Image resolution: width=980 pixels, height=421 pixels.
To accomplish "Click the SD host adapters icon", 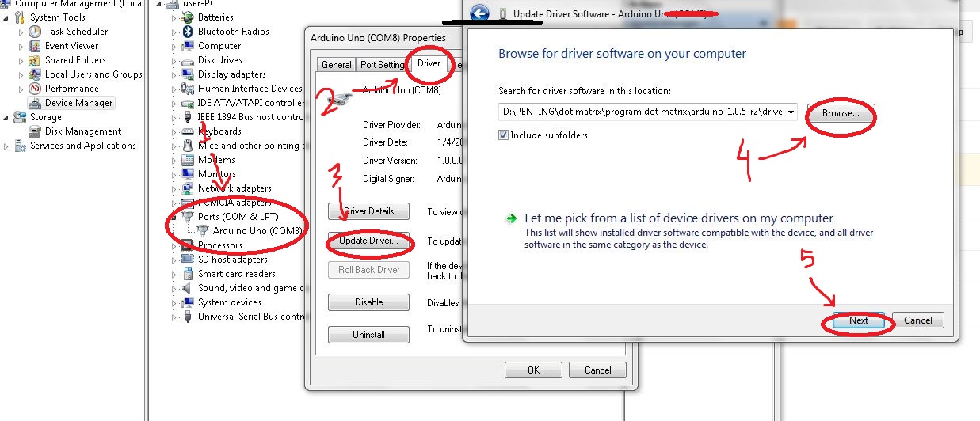I will point(188,260).
